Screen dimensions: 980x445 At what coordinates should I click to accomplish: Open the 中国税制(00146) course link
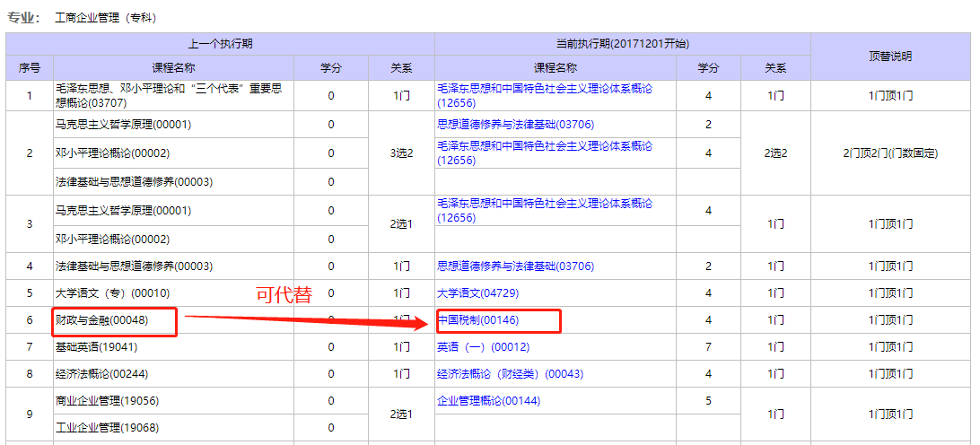[477, 320]
